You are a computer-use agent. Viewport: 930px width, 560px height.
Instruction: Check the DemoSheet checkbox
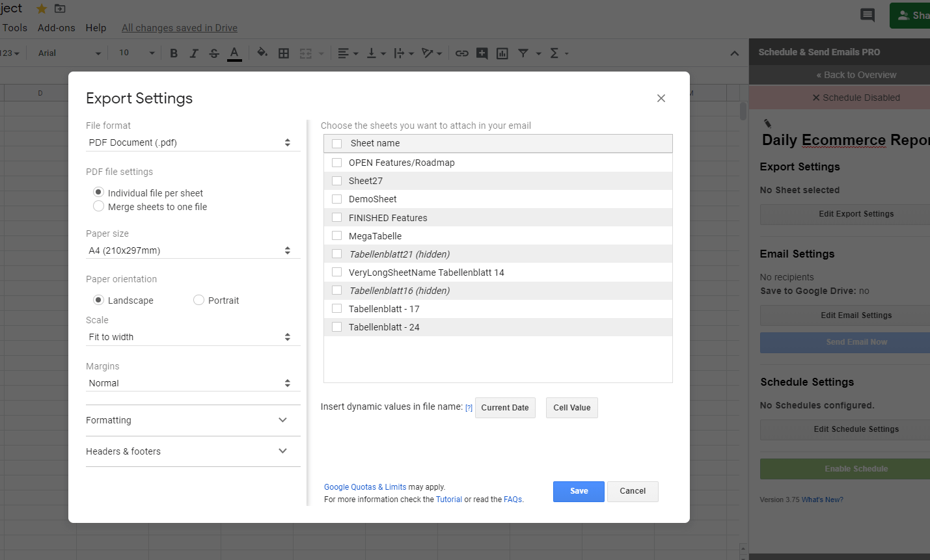point(337,199)
